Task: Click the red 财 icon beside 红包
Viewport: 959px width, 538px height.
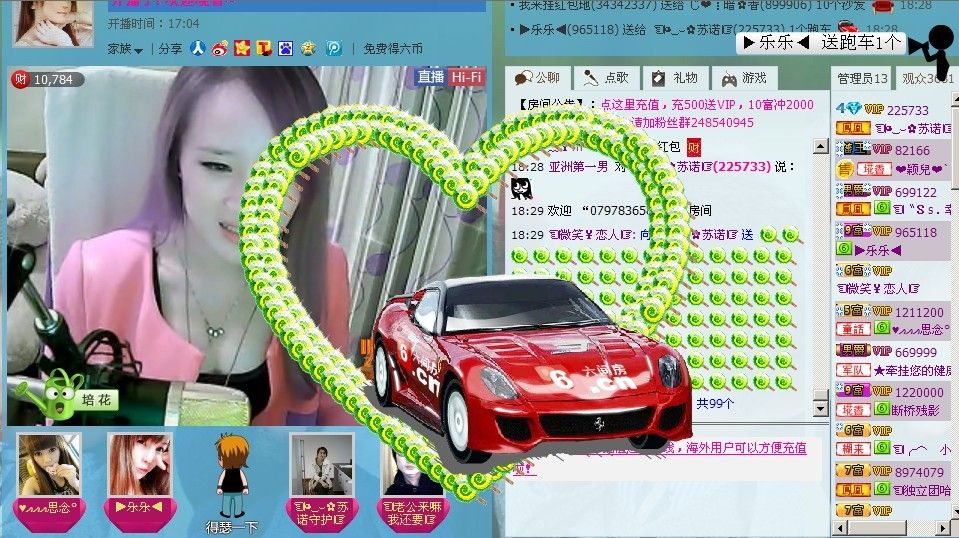Action: [693, 147]
